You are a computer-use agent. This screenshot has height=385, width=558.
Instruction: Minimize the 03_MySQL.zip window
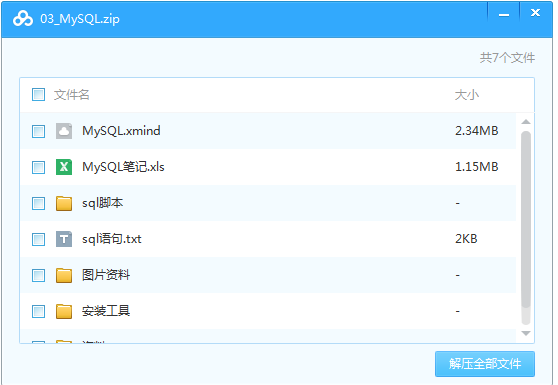click(x=504, y=15)
